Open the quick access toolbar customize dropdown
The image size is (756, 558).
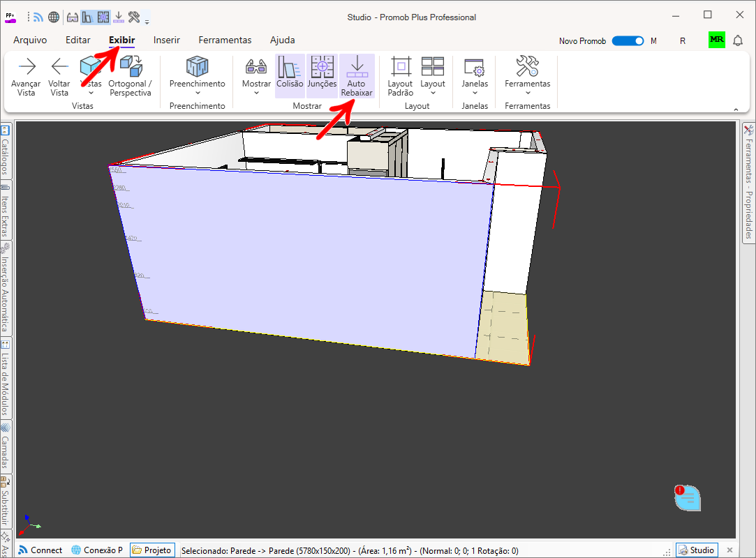[x=147, y=22]
